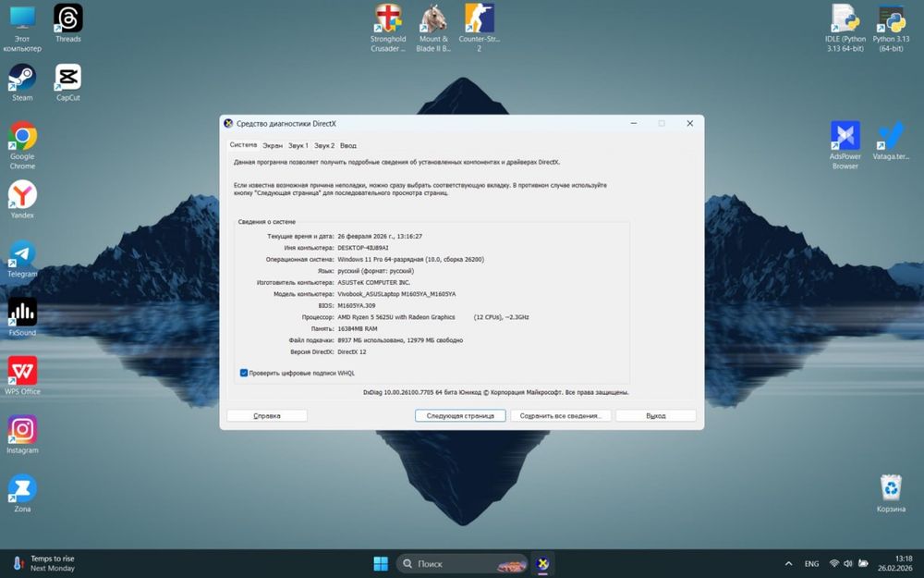Launch CapCut from the desktop
Viewport: 924px width, 578px height.
click(68, 82)
